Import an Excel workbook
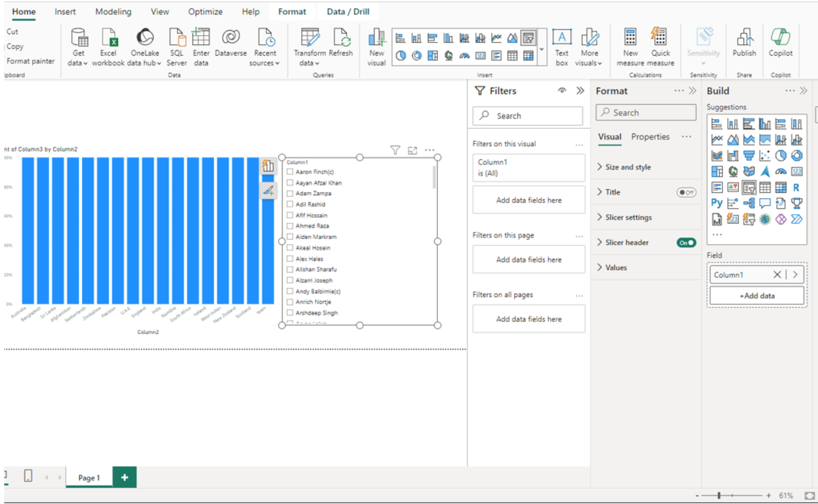Screen dimensions: 818x504 (108, 47)
